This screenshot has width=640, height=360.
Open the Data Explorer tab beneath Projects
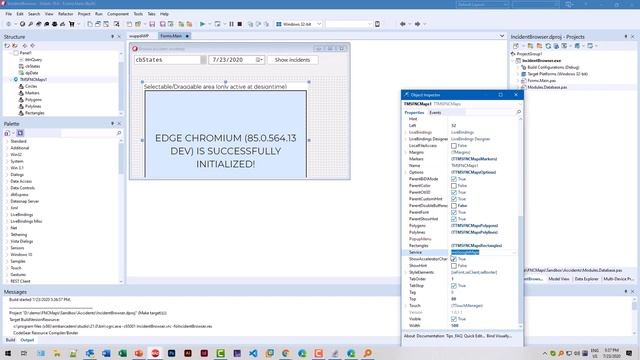(587, 279)
